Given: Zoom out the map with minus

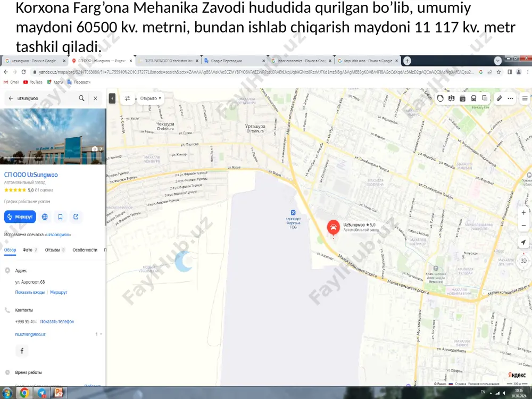Looking at the screenshot, I should point(523,225).
